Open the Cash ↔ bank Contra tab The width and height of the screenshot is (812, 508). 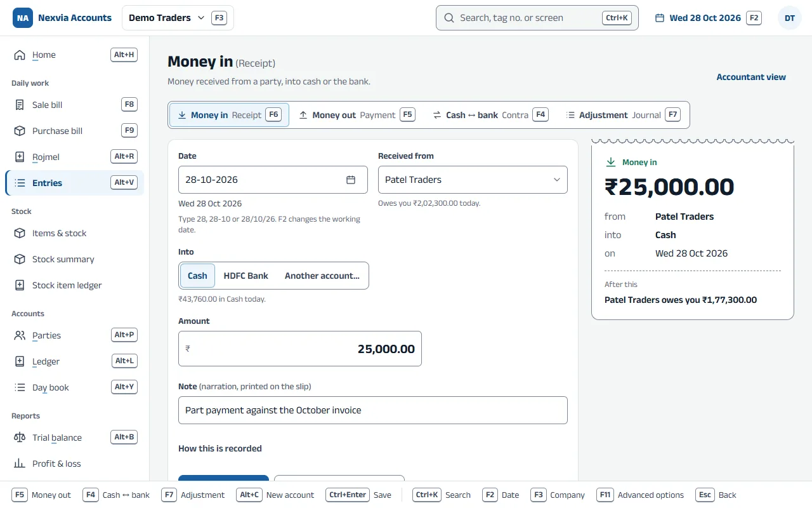[x=490, y=115]
